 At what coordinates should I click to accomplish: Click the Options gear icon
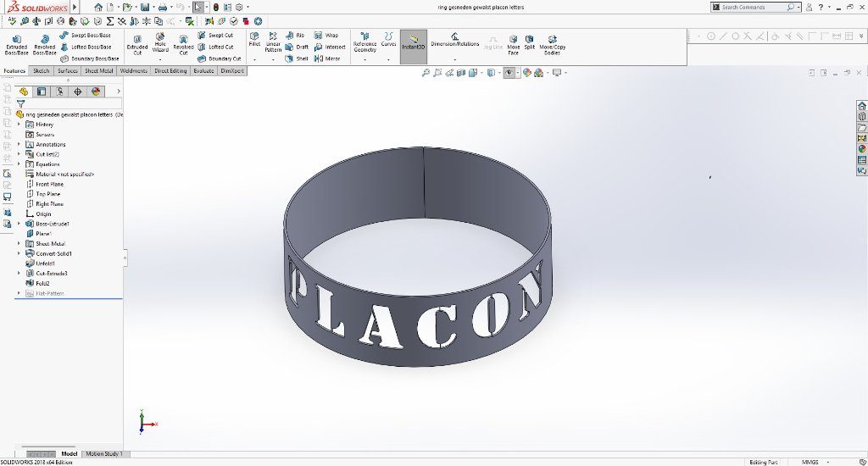click(x=239, y=7)
